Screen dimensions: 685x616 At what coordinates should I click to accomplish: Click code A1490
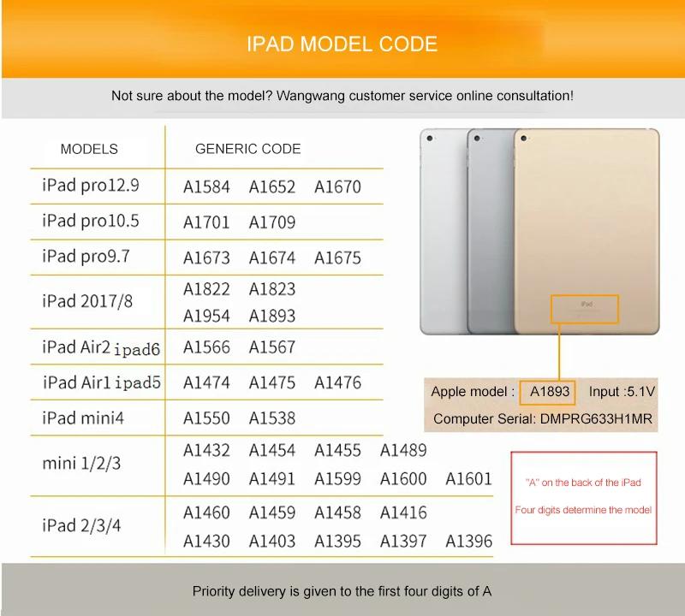coord(206,479)
